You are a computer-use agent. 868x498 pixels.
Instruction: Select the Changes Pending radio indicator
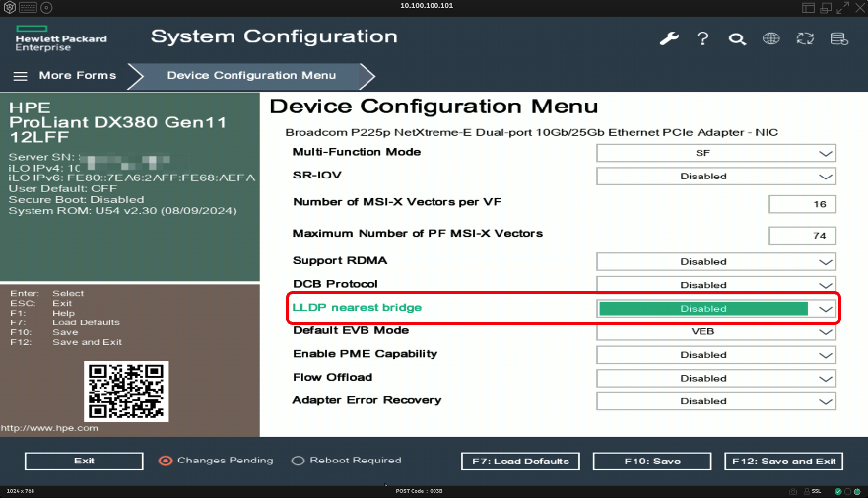point(166,461)
